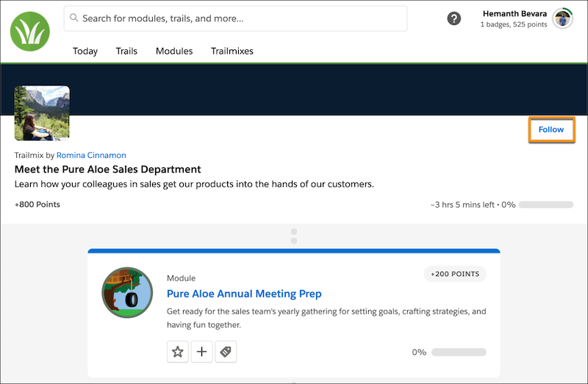This screenshot has width=588, height=384.
Task: Click the +200 POINTS badge
Action: click(455, 274)
